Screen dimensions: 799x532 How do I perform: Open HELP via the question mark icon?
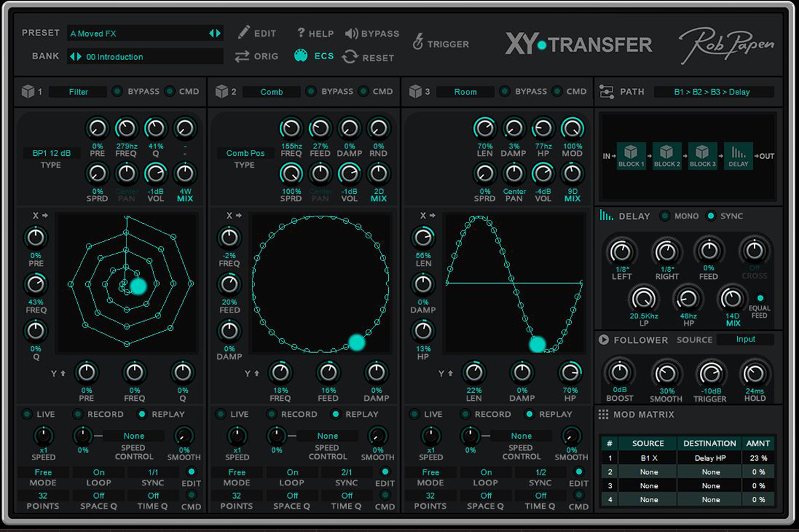coord(301,32)
